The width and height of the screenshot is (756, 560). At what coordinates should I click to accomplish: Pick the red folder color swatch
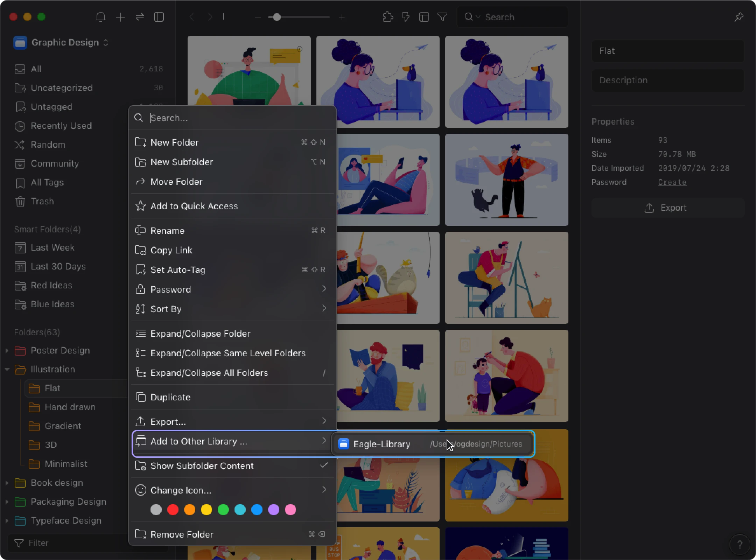click(x=173, y=510)
